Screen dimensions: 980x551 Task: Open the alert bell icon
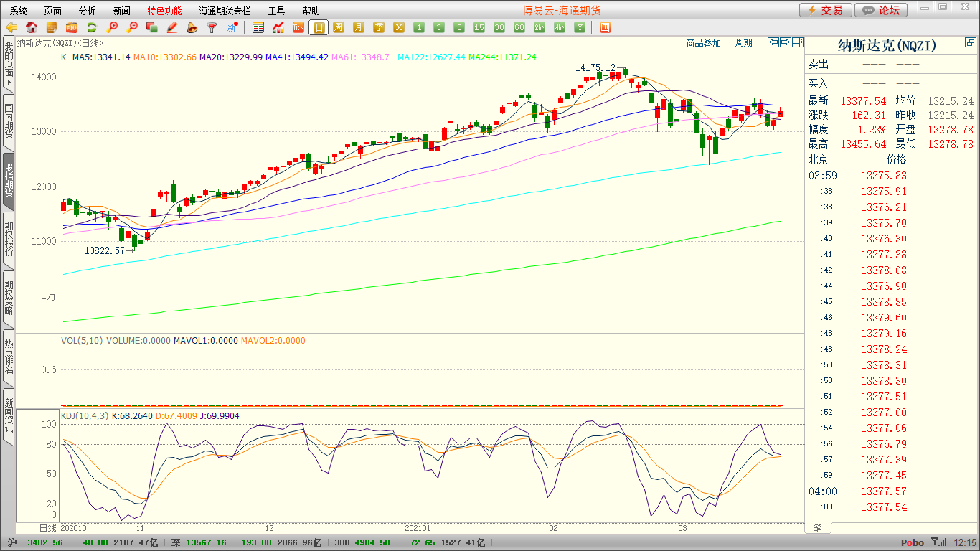192,27
